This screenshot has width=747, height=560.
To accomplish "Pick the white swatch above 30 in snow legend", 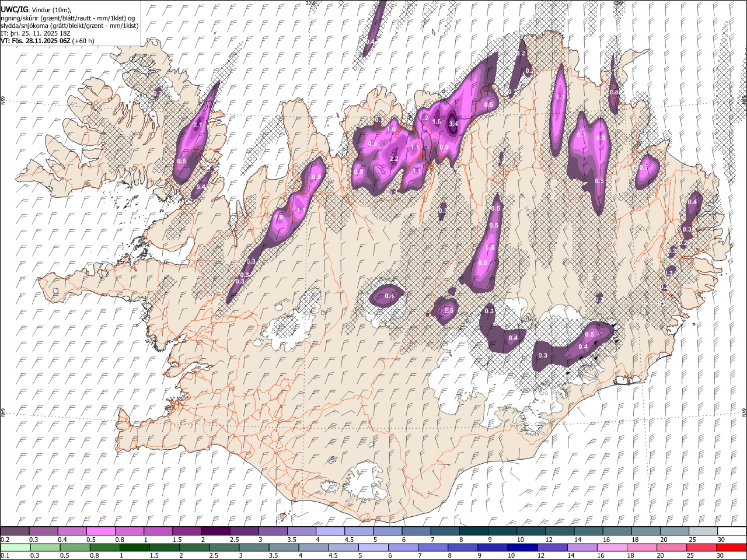I will pyautogui.click(x=732, y=531).
